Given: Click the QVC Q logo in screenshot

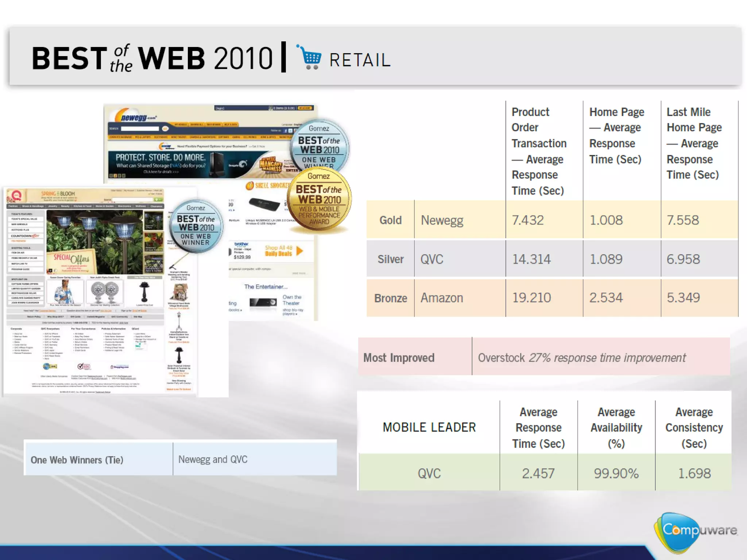Looking at the screenshot, I should [16, 196].
